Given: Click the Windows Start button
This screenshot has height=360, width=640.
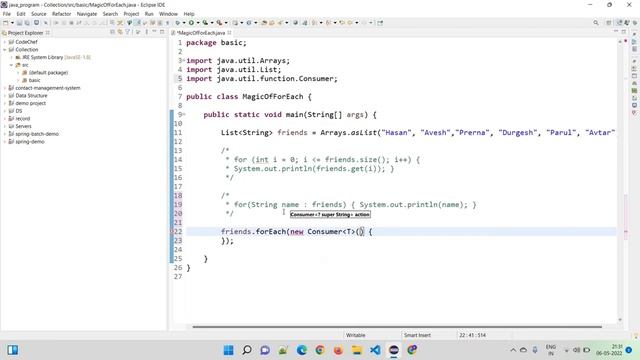Looking at the screenshot, I should tap(229, 350).
